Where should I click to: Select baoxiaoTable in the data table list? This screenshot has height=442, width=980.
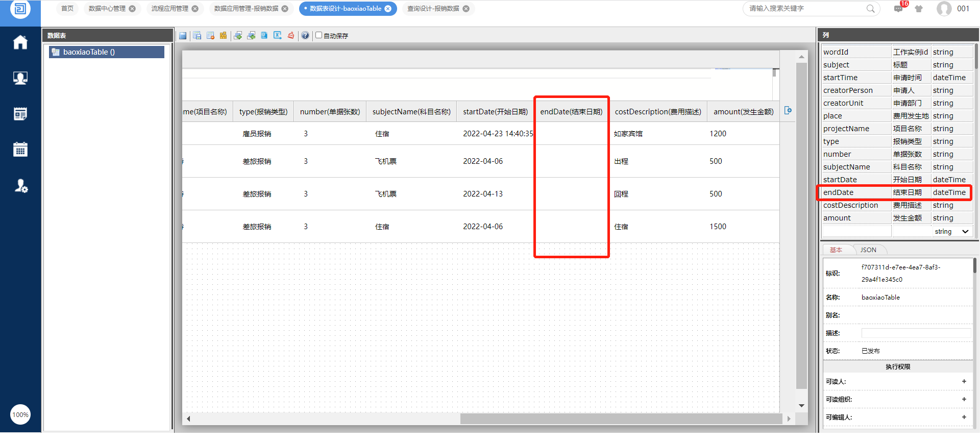coord(107,52)
